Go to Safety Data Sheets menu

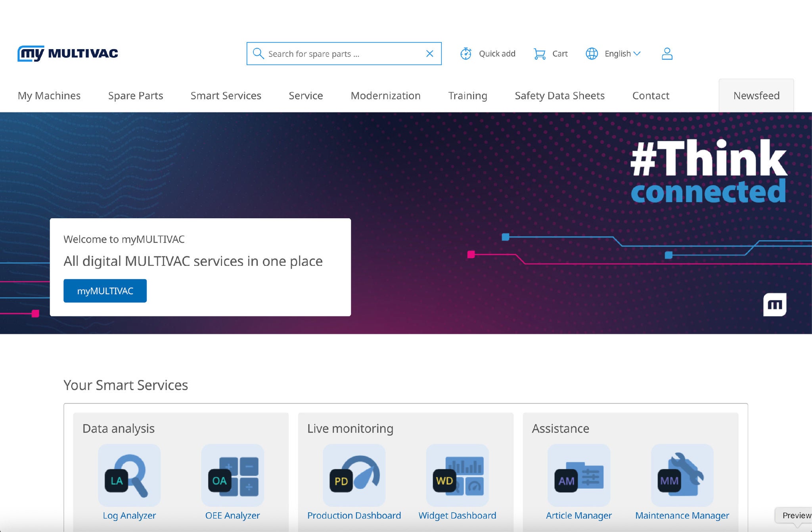(x=559, y=95)
